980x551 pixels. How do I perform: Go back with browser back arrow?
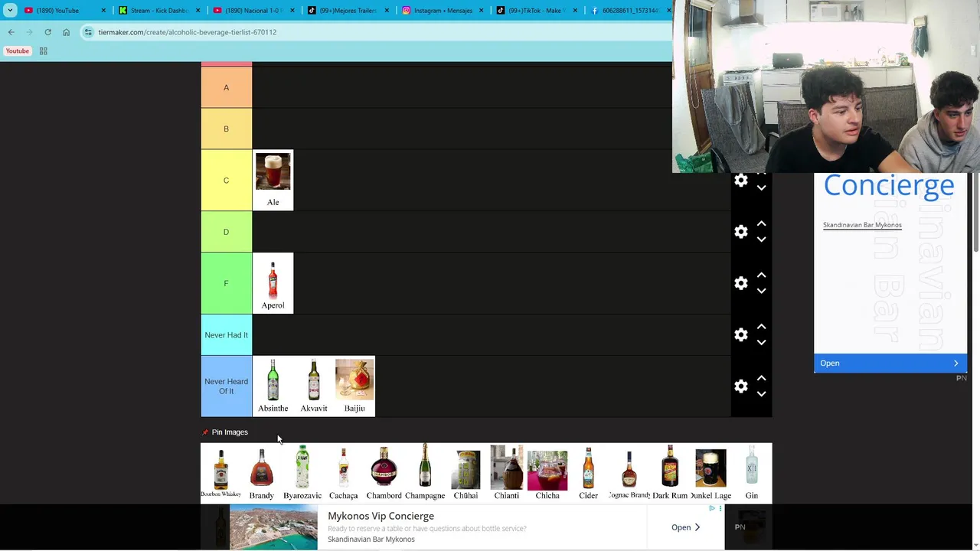point(11,32)
